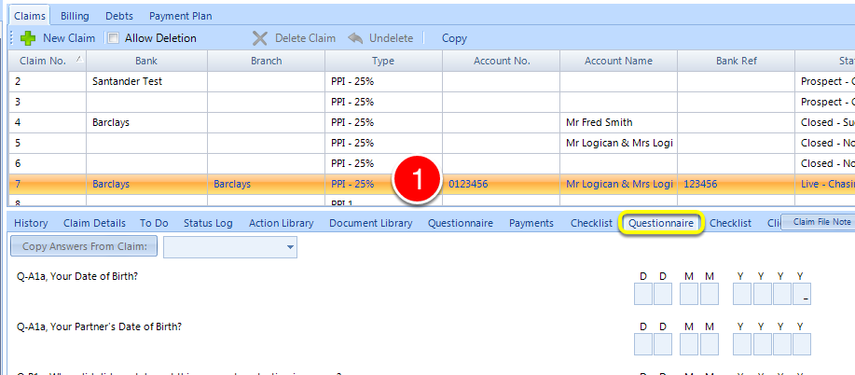Click last year box for Your Date of Birth
The image size is (855, 375).
[802, 294]
